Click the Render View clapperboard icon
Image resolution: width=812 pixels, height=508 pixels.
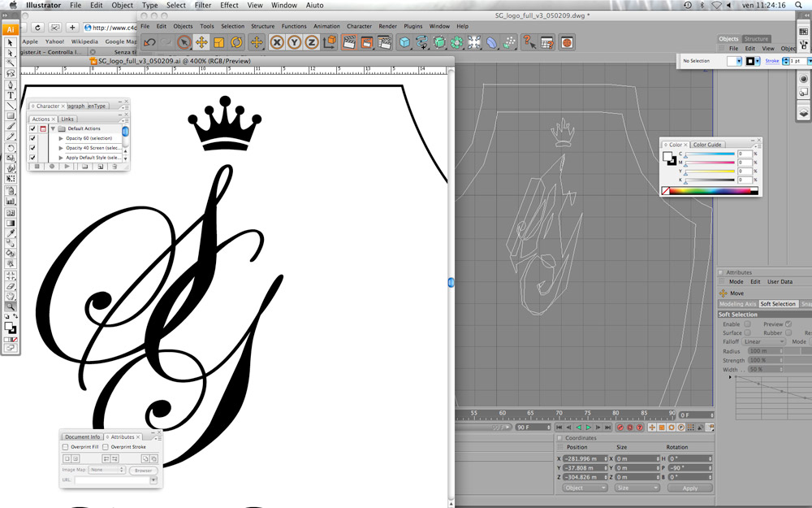pyautogui.click(x=349, y=42)
